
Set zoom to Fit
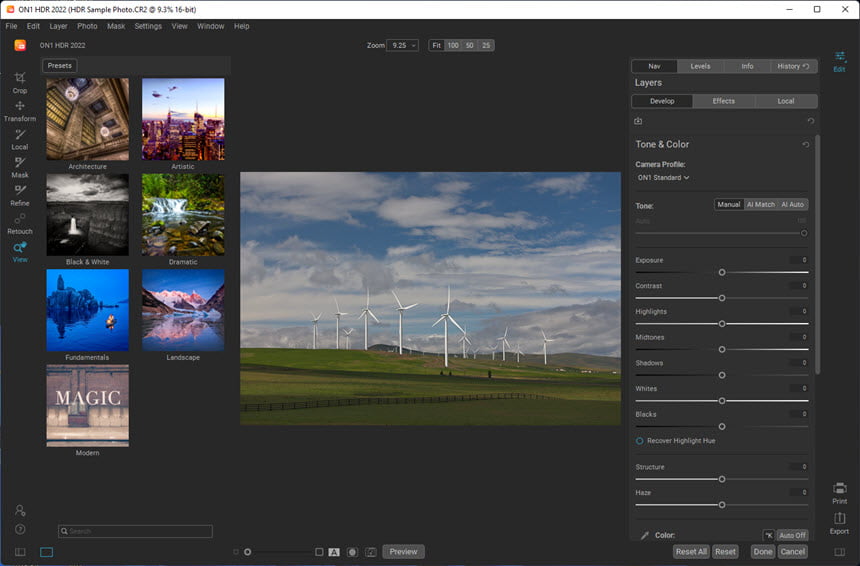point(437,46)
